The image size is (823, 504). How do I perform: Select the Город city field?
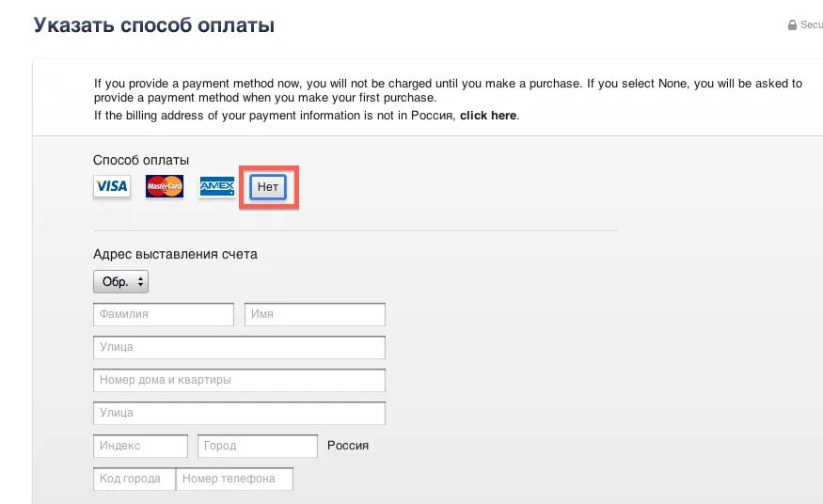coord(258,446)
